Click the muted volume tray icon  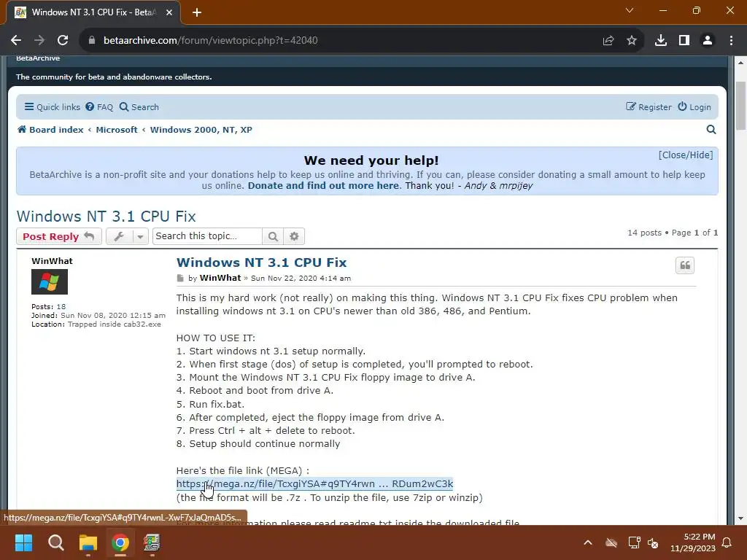[653, 542]
